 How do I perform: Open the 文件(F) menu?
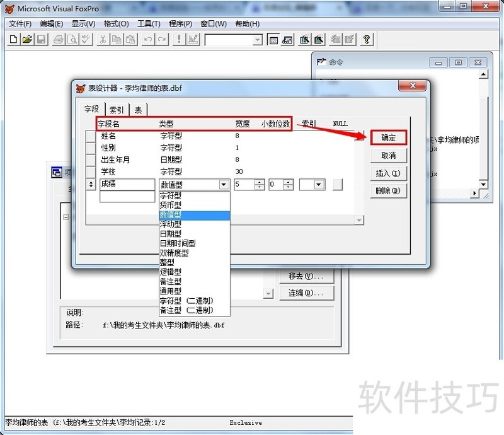[x=20, y=24]
